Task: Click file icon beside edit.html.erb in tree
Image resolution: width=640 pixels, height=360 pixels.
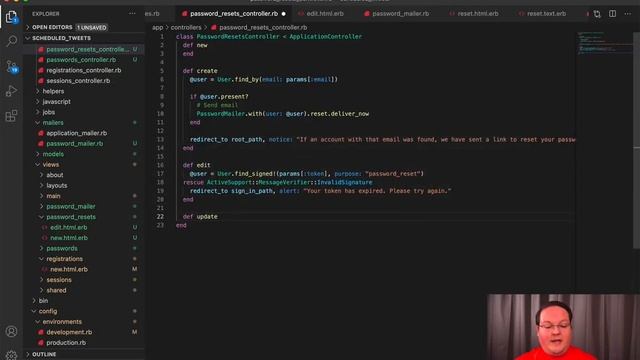Action: [44, 227]
